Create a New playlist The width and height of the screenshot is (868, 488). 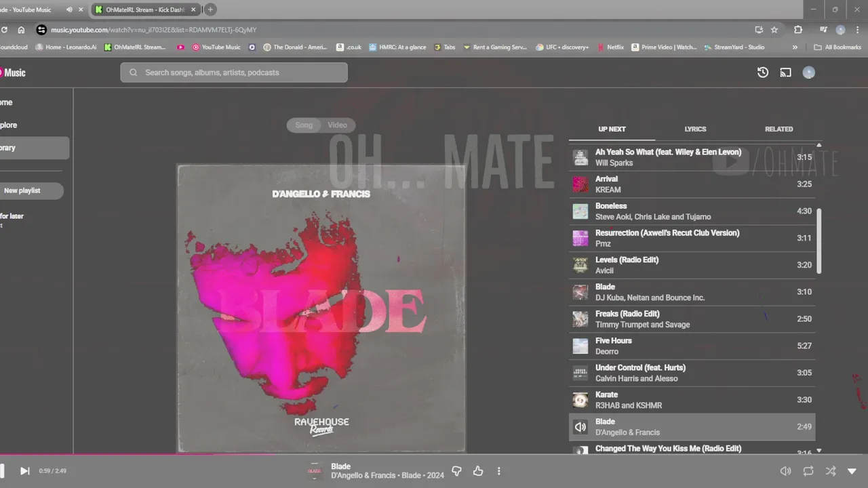pos(31,190)
